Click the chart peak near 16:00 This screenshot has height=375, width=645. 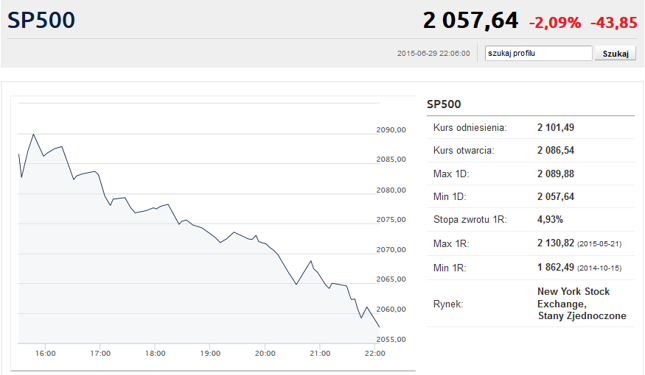click(33, 134)
